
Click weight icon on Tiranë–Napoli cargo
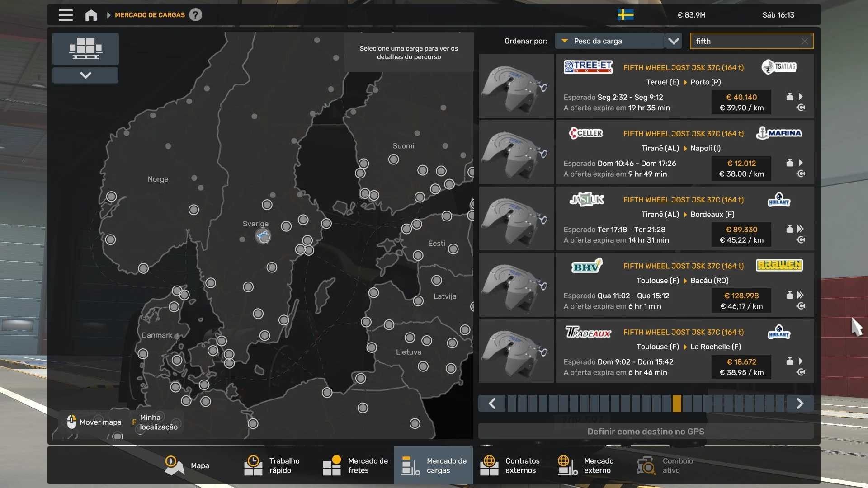(789, 163)
